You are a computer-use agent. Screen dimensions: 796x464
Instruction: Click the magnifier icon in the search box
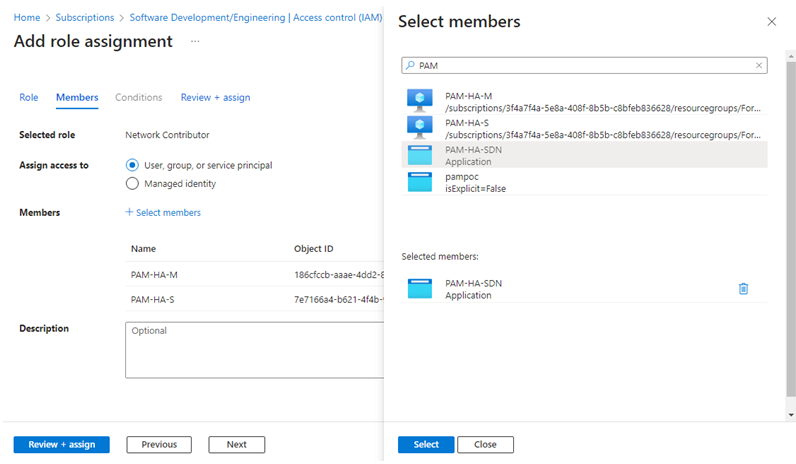[410, 65]
